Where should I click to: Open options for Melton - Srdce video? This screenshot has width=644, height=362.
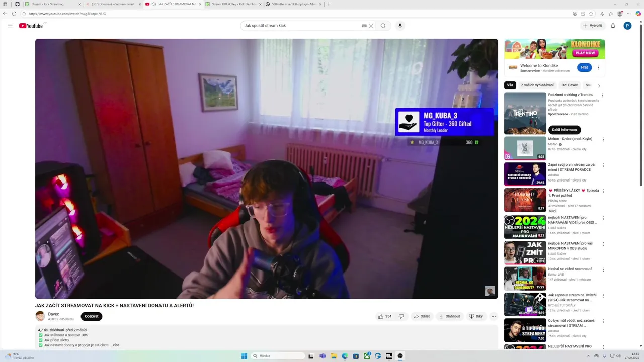click(602, 140)
